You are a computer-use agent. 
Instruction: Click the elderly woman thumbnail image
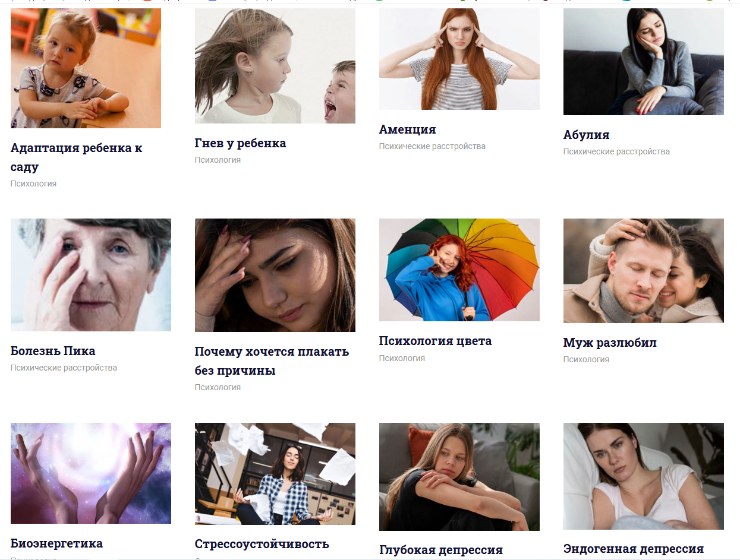(91, 275)
